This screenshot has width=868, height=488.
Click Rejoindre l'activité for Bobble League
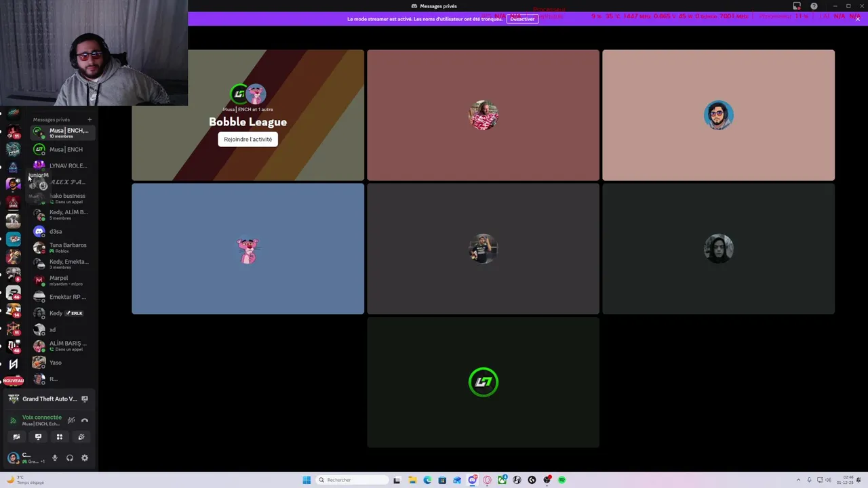[248, 139]
